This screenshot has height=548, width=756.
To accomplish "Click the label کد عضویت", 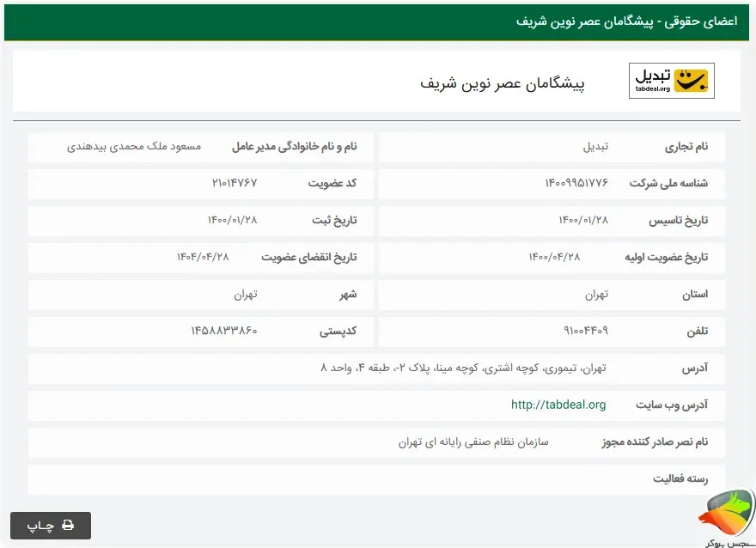I will pos(332,183).
